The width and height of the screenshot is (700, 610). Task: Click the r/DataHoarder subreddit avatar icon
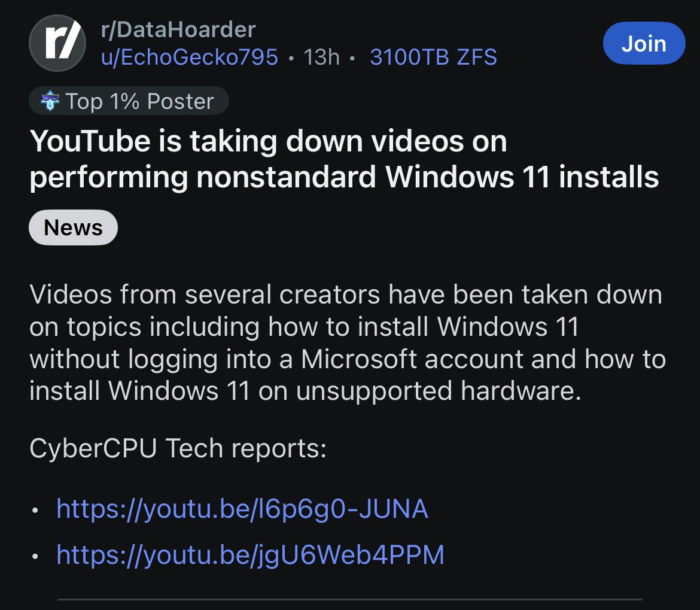point(57,44)
